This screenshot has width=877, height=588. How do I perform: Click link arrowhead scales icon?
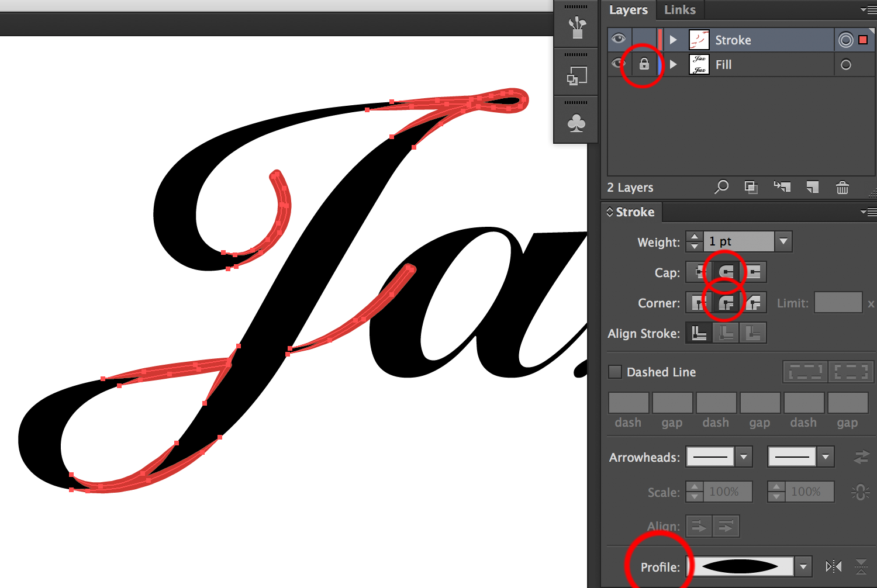[x=861, y=492]
